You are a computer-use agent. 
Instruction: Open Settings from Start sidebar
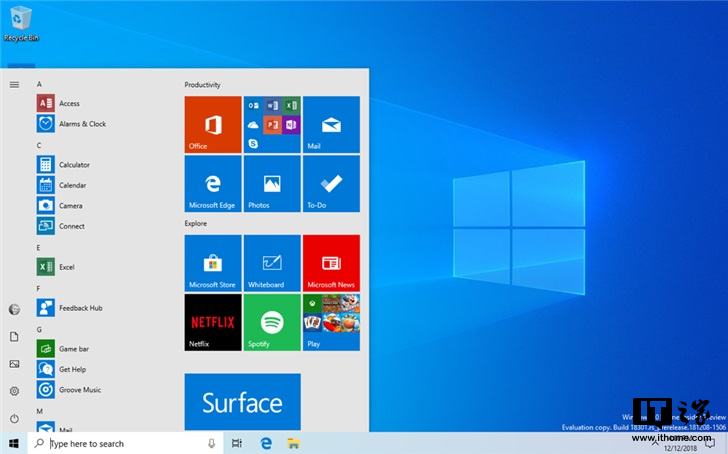14,391
